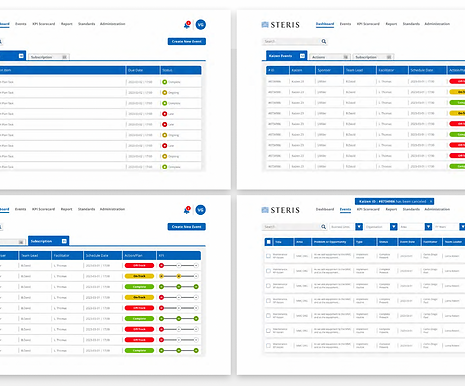Click the Due Date column header
The width and height of the screenshot is (465, 386).
coord(143,70)
